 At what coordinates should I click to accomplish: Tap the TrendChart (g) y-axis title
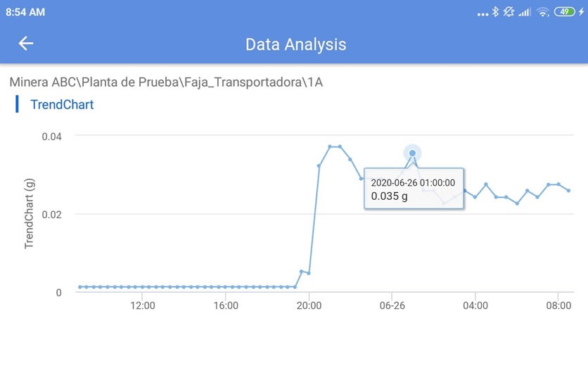(x=29, y=213)
